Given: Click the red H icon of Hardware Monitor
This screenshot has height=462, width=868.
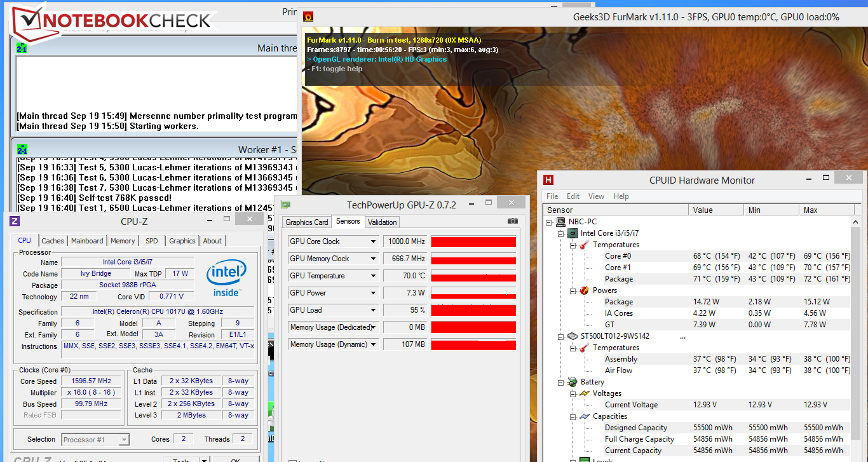Looking at the screenshot, I should tap(548, 180).
